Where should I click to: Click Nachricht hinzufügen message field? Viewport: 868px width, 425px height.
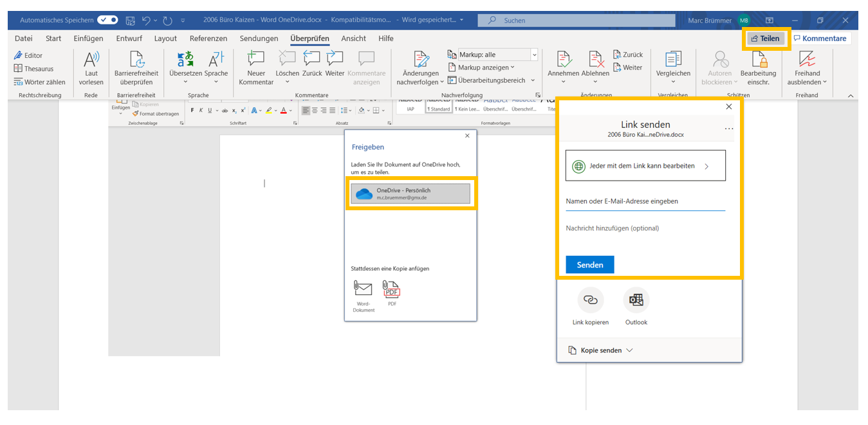coord(645,228)
